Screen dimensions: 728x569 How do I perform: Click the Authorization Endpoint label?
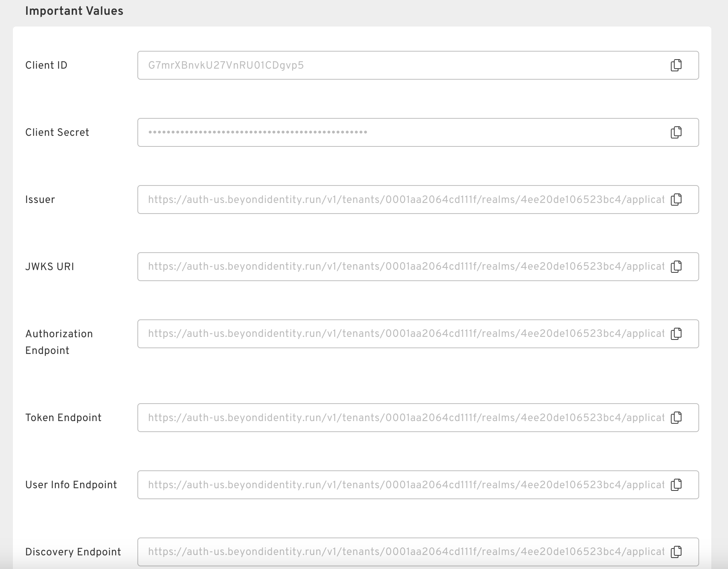59,342
